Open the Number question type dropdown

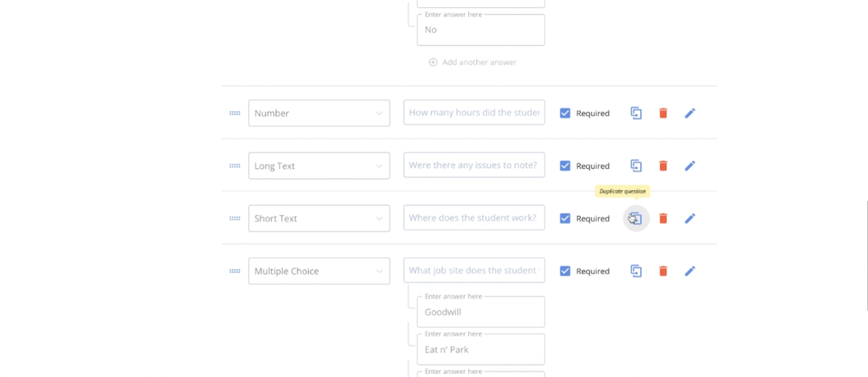pyautogui.click(x=319, y=113)
